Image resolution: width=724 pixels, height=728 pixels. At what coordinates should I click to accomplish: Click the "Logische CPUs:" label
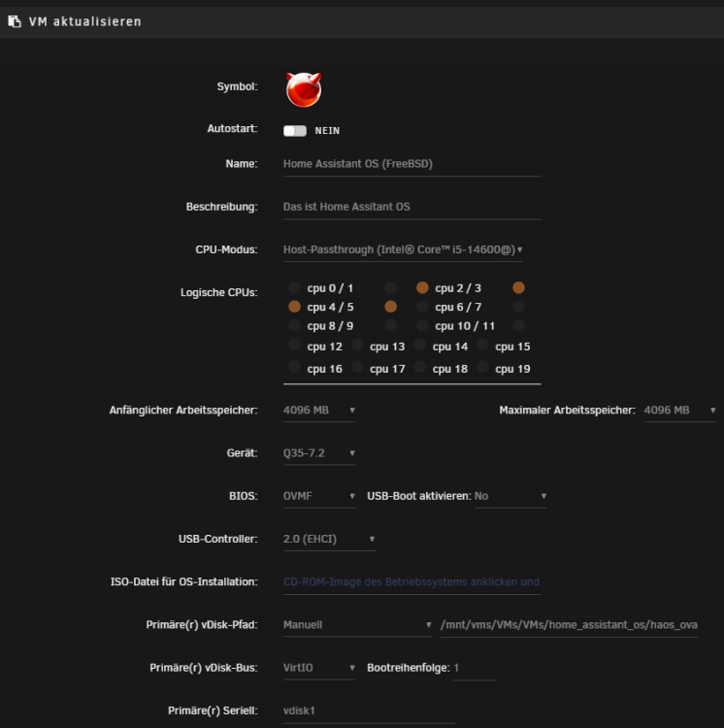coord(219,292)
